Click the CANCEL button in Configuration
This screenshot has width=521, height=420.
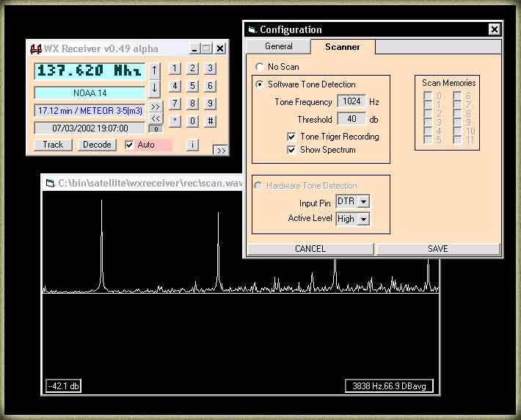pyautogui.click(x=310, y=249)
